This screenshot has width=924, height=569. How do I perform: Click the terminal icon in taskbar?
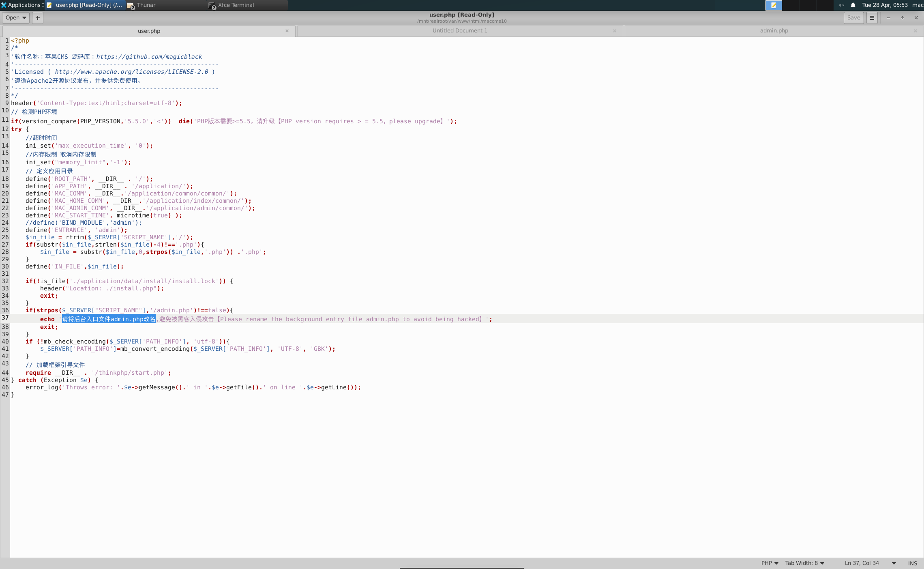click(212, 5)
